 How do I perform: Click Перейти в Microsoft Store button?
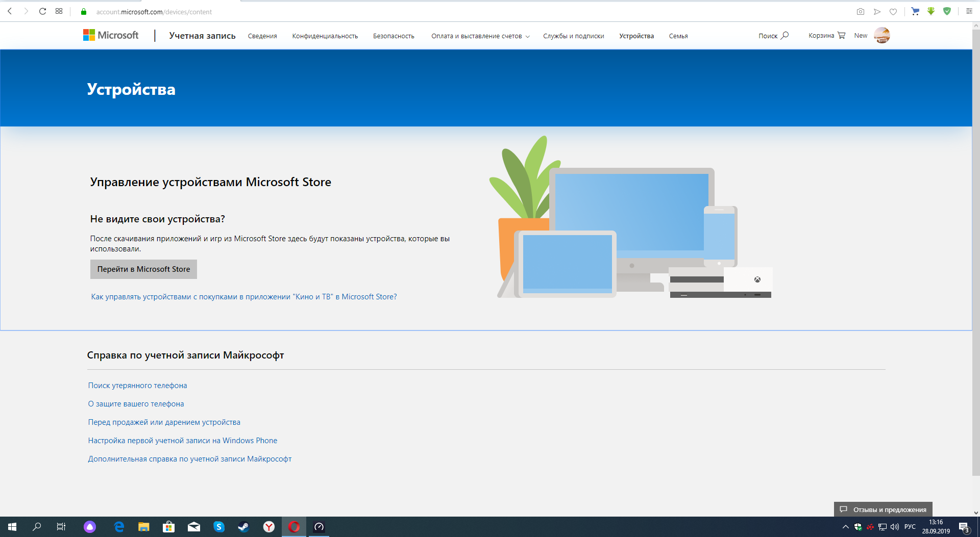click(143, 269)
